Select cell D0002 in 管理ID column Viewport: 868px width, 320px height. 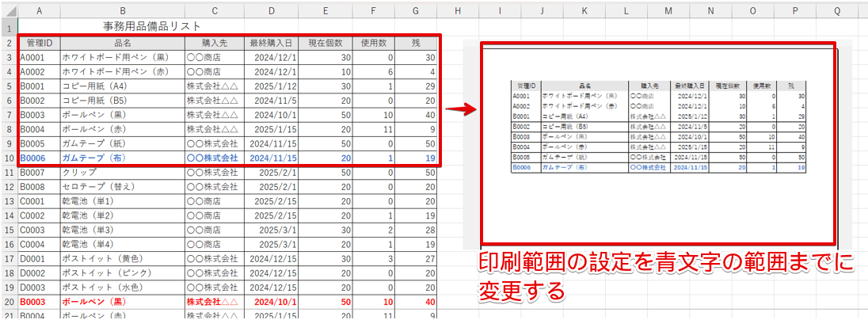click(39, 273)
